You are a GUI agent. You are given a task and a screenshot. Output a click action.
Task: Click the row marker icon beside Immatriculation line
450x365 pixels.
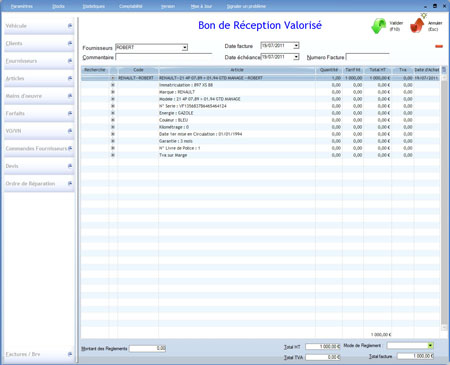[x=113, y=85]
